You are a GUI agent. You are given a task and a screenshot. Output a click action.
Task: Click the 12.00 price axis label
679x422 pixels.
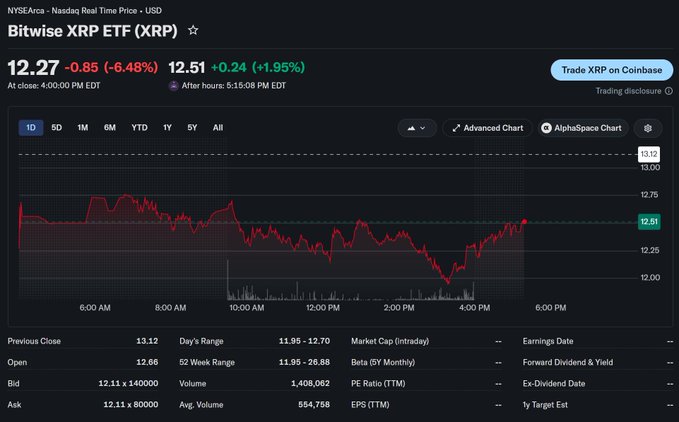[650, 277]
